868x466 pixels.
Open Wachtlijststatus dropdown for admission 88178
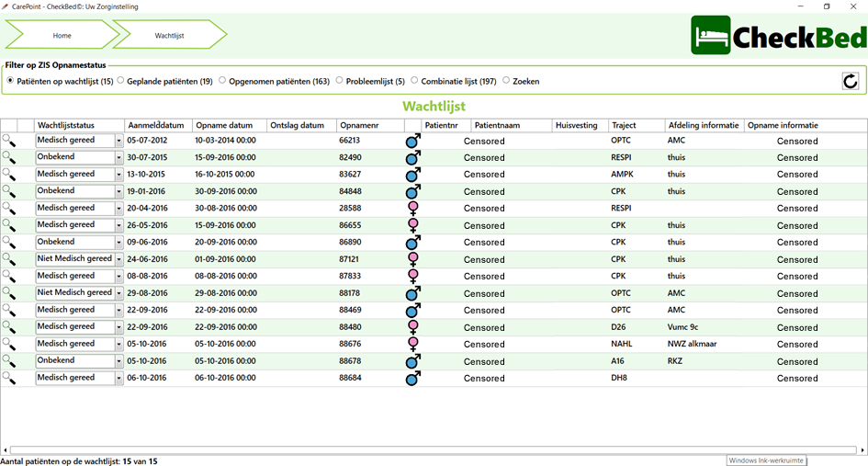[x=118, y=293]
